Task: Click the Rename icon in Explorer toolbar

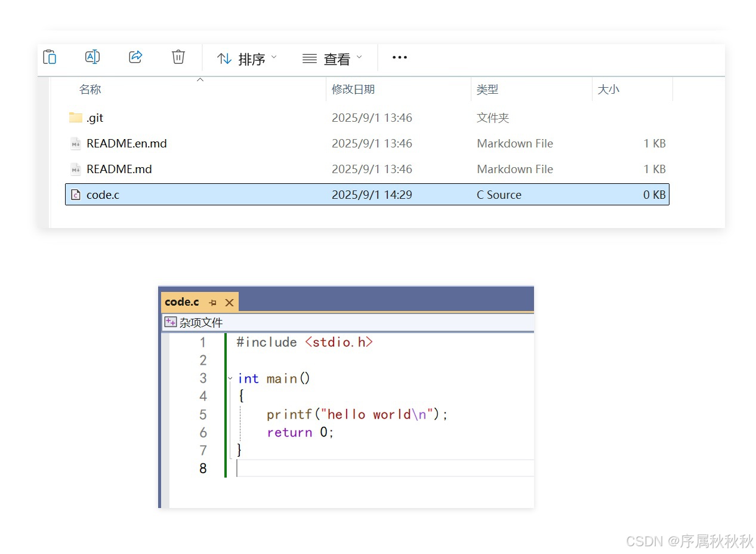Action: 92,57
